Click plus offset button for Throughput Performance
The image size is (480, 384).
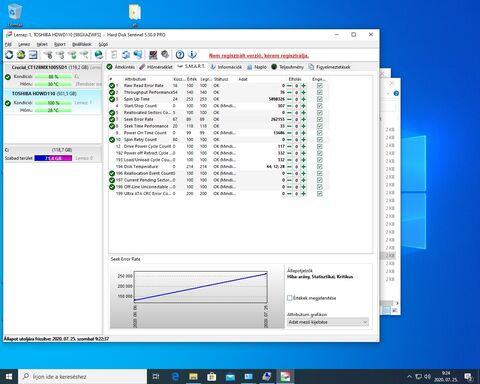click(303, 92)
